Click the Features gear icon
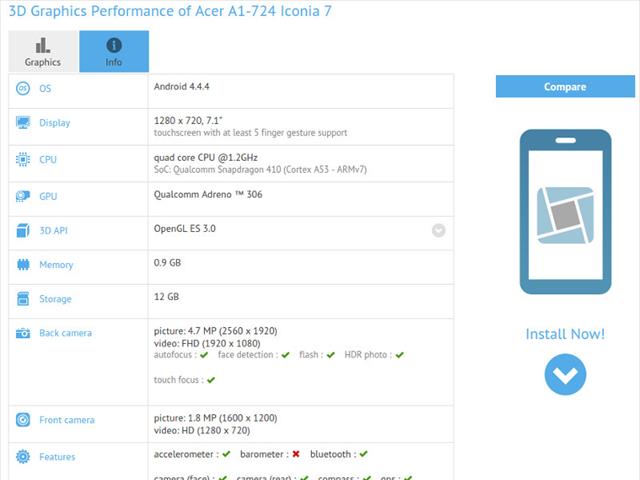Screen dimensions: 640x480 pos(23,456)
